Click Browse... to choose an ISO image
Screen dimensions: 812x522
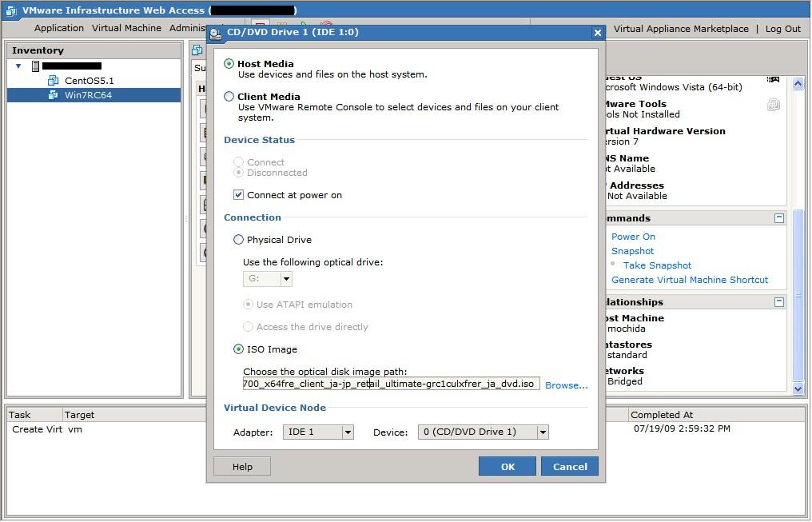(567, 385)
